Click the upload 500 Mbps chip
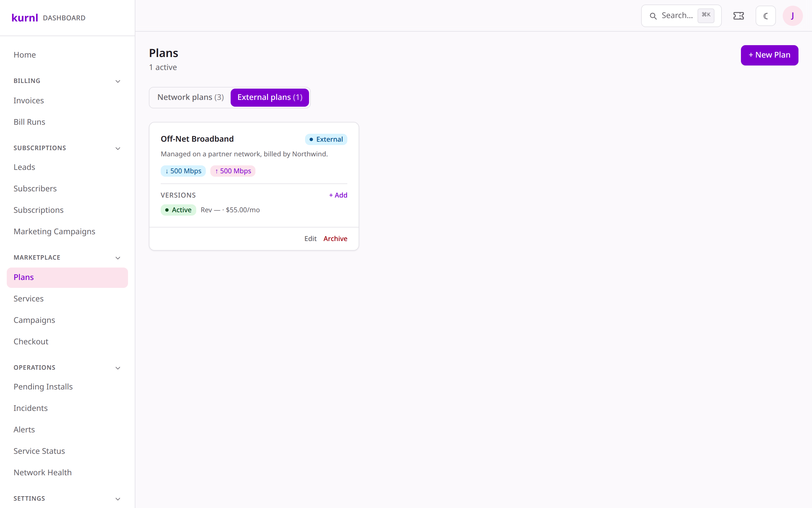This screenshot has height=508, width=812. click(233, 171)
